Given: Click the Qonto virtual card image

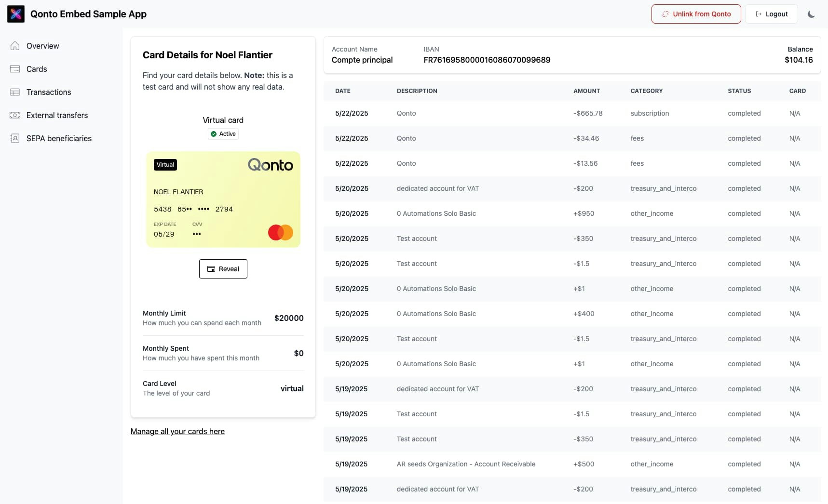Looking at the screenshot, I should point(223,199).
